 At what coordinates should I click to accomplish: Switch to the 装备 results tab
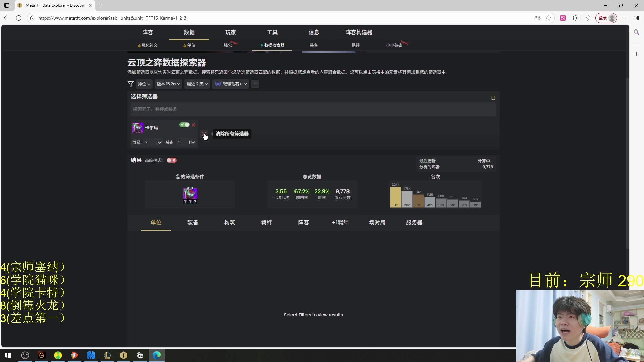pyautogui.click(x=193, y=222)
